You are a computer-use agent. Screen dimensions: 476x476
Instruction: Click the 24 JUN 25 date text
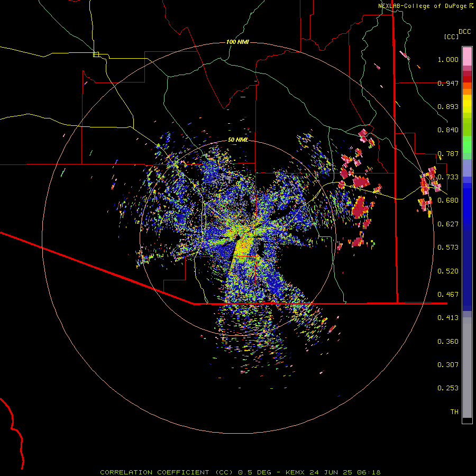pos(331,472)
